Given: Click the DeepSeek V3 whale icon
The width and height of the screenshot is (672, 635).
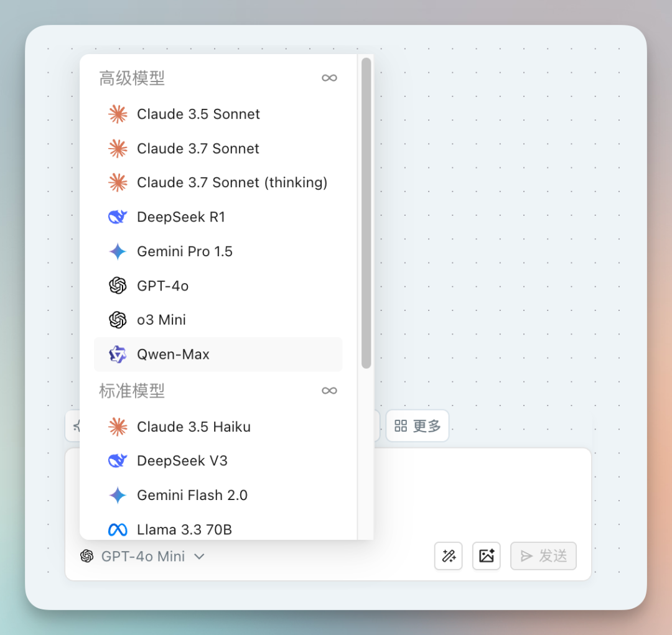Looking at the screenshot, I should click(x=118, y=461).
